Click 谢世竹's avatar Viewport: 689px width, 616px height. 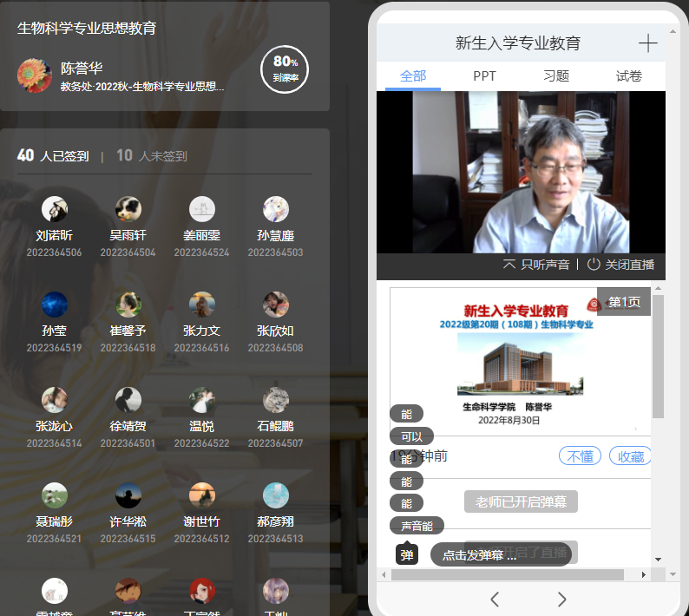201,495
